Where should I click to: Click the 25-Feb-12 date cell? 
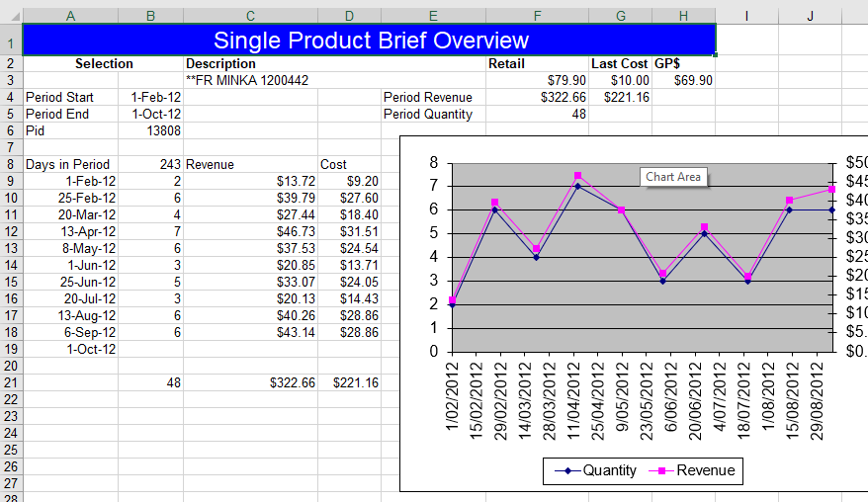click(70, 199)
